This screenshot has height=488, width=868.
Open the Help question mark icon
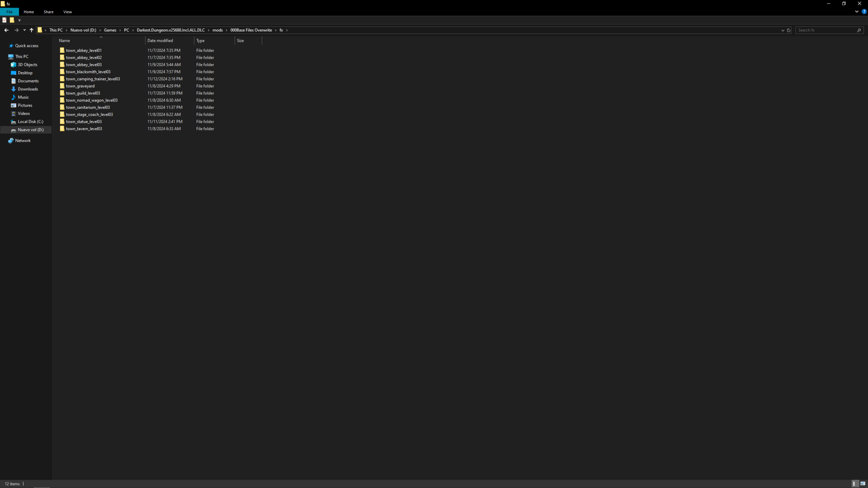(x=864, y=12)
